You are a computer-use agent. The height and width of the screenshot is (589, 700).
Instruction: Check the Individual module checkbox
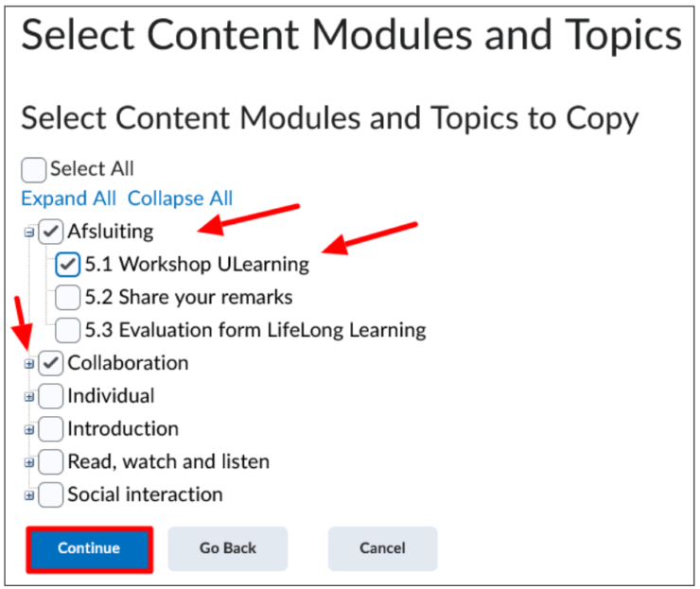coord(50,396)
